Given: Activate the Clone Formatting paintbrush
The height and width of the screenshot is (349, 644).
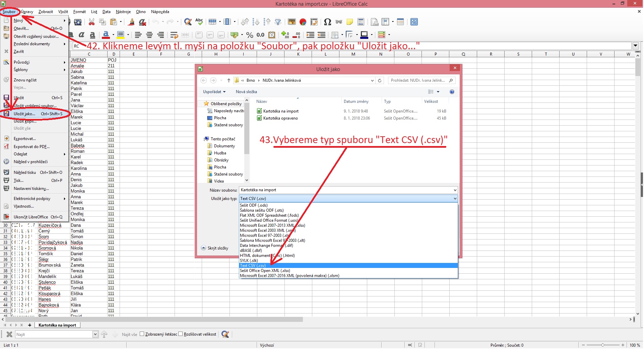Looking at the screenshot, I should (131, 22).
